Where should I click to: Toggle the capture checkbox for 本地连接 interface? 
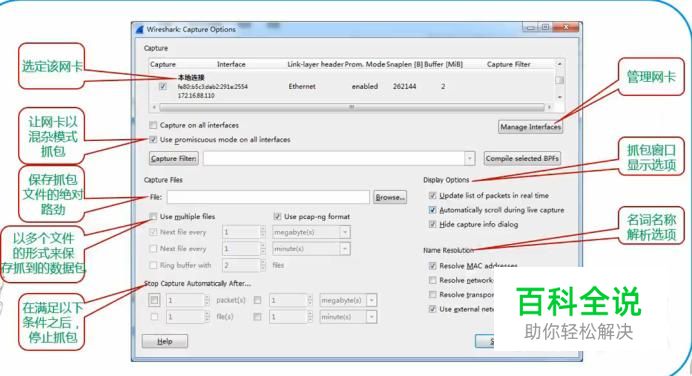(x=163, y=86)
